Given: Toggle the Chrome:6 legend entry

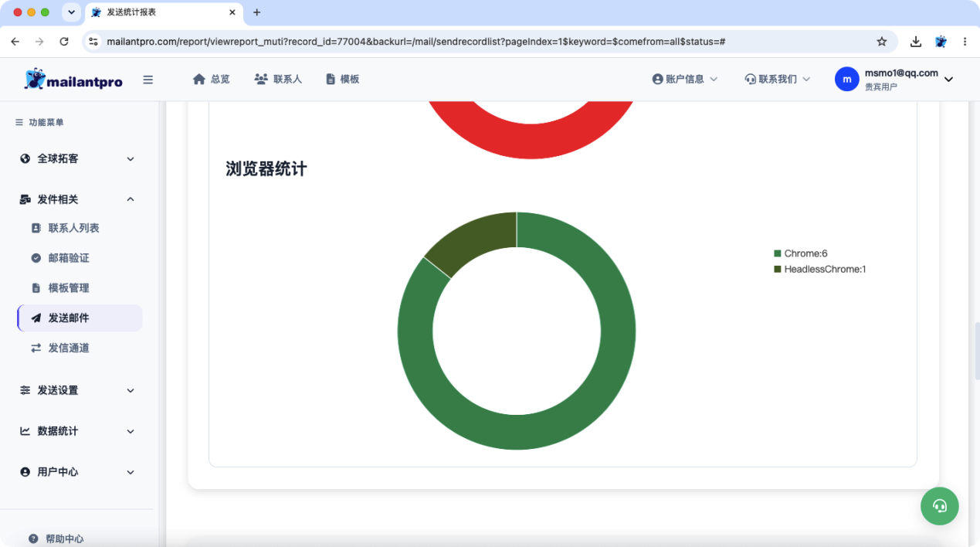Looking at the screenshot, I should (x=801, y=253).
